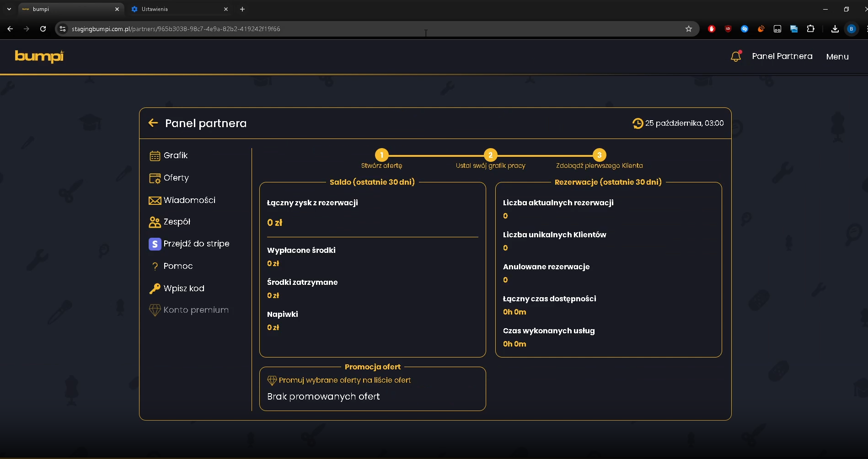Open Pomoc help section

[x=171, y=266]
